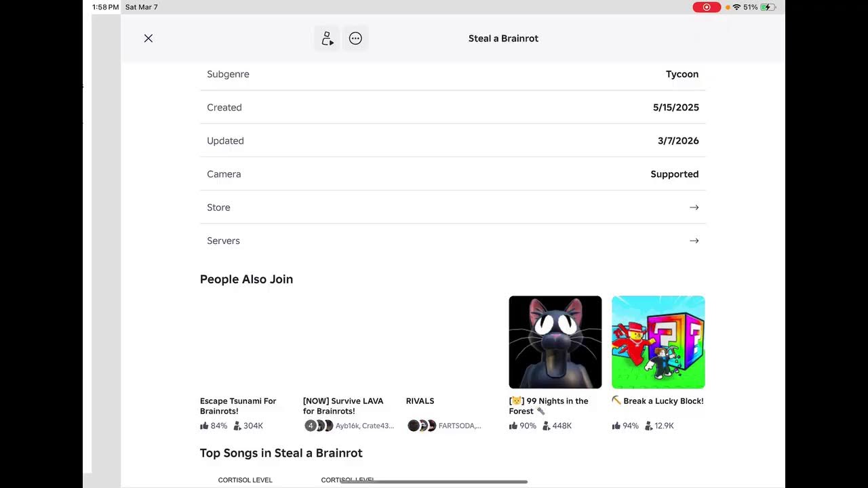Open the three-dots more options menu
This screenshot has width=868, height=488.
pos(355,39)
